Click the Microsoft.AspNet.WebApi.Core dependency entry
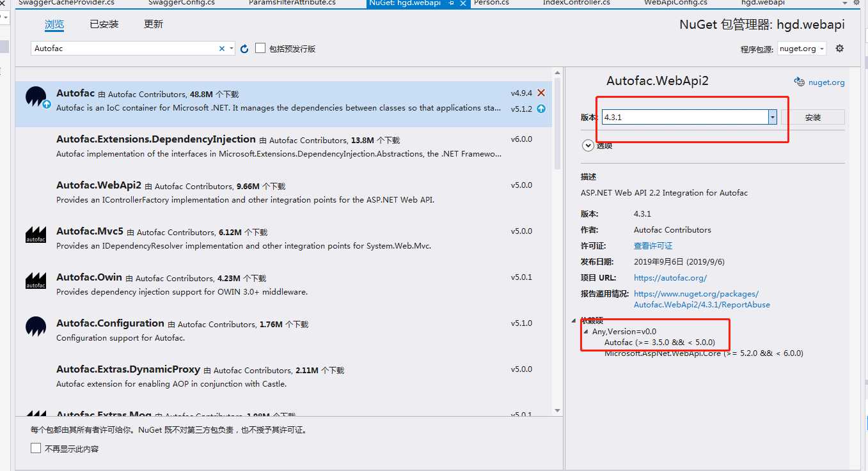 click(704, 353)
